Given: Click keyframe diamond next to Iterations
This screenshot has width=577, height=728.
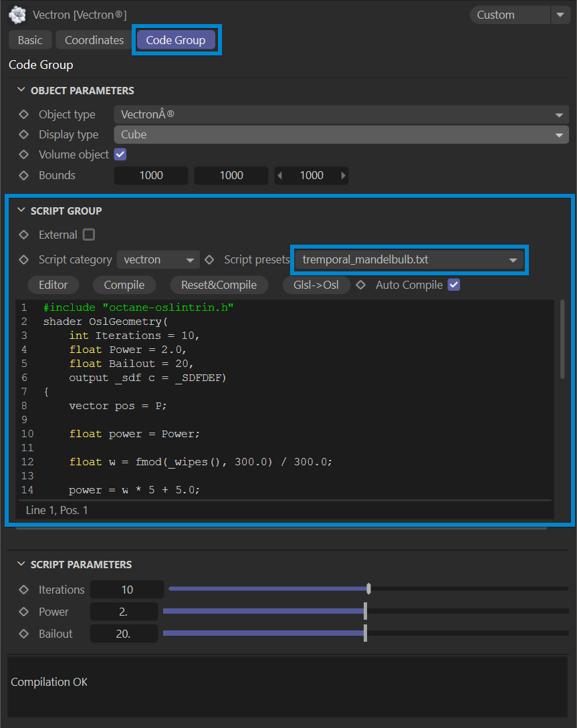Looking at the screenshot, I should 24,590.
